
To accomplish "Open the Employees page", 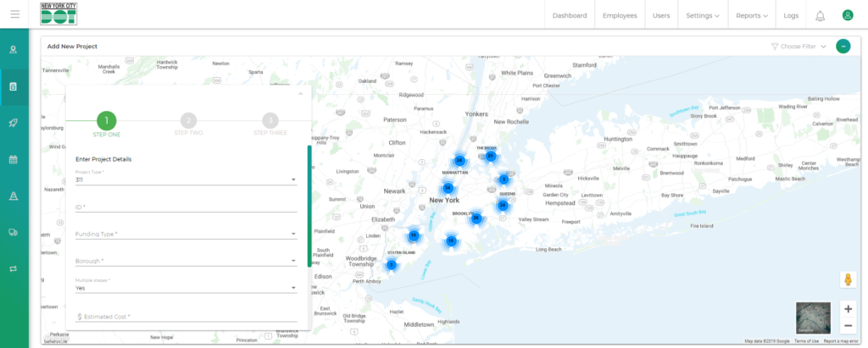I will (620, 15).
